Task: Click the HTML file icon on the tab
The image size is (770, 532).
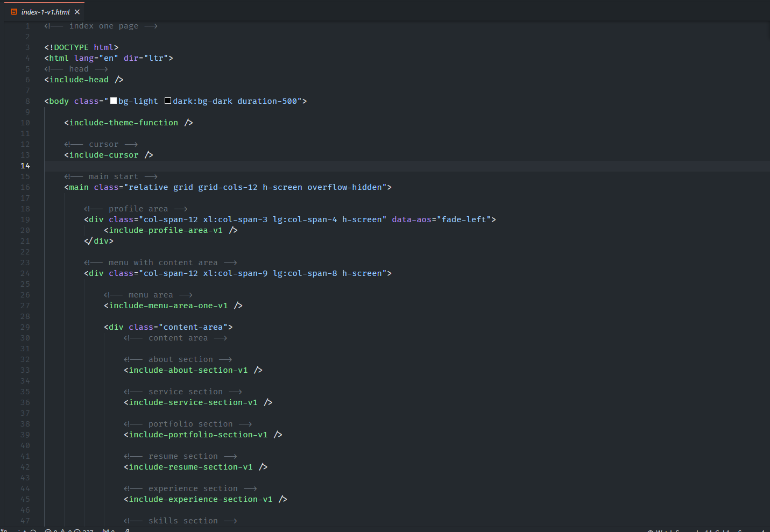Action: tap(14, 12)
